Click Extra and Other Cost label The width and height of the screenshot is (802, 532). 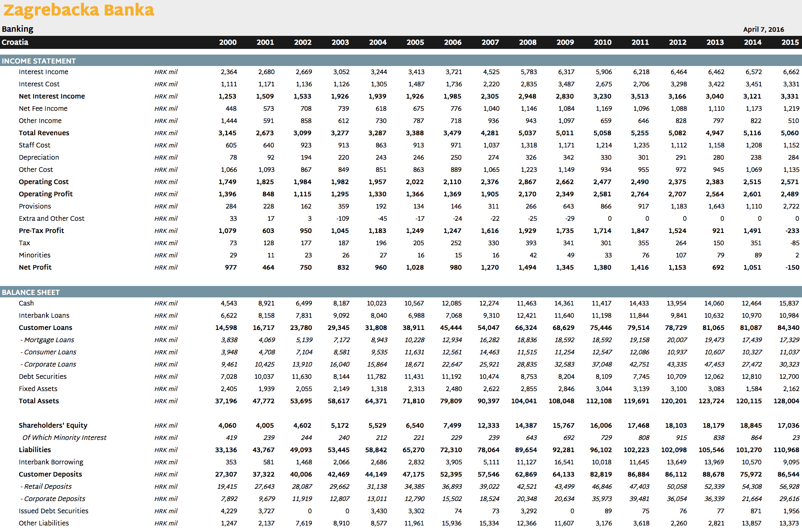point(52,219)
